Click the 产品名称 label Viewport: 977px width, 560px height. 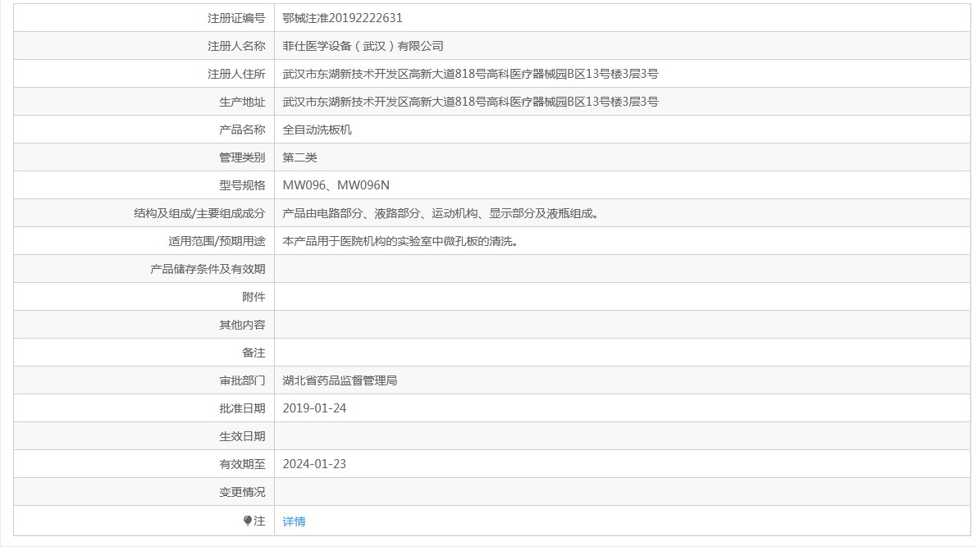pos(242,130)
